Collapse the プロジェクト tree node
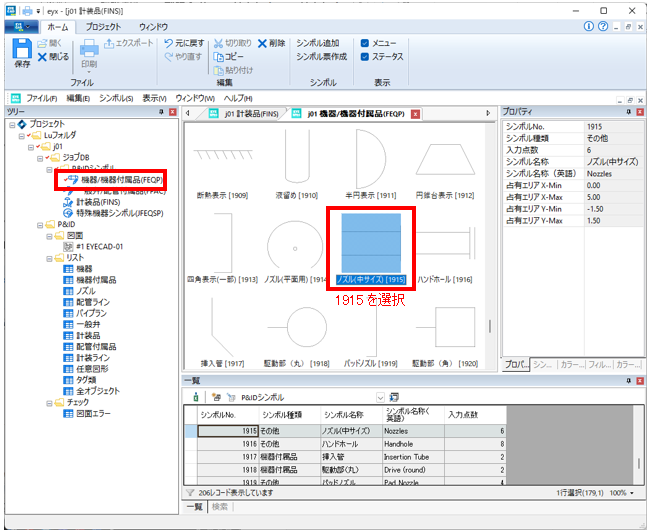Screen dimensions: 652x532 (12, 124)
